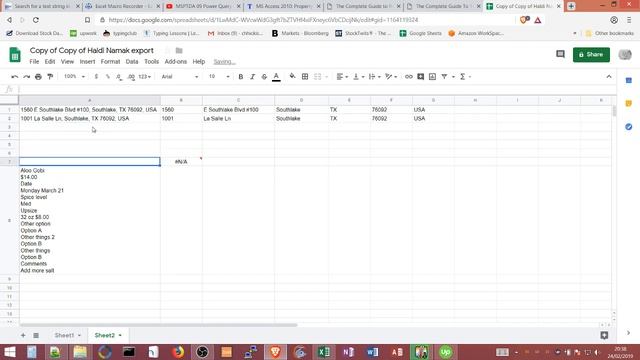Open the Data menu

132,62
